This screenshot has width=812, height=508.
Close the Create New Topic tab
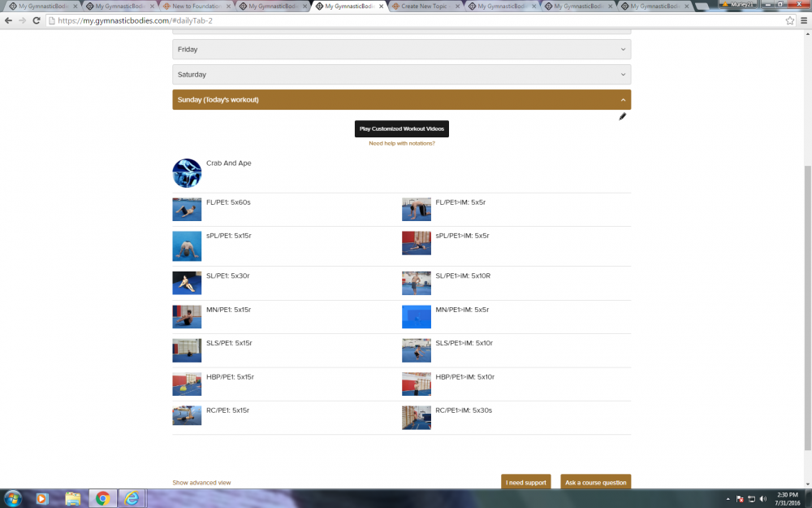(457, 7)
